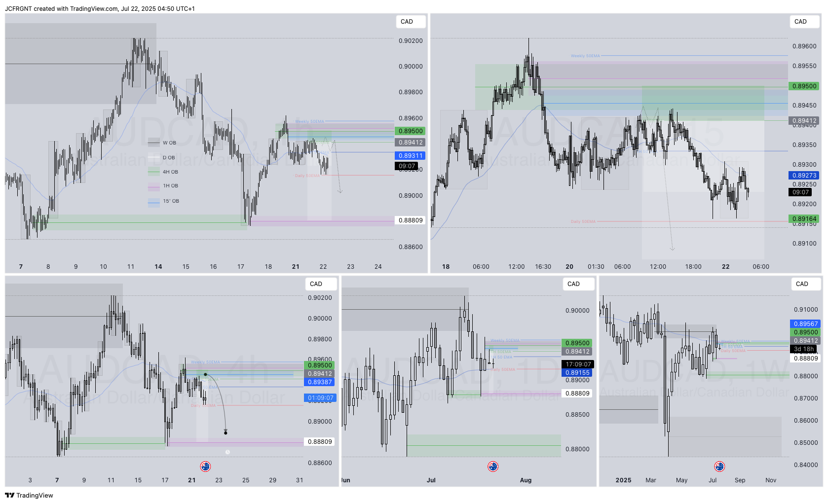The height and width of the screenshot is (504, 828).
Task: Select the W OB gray legend swatch
Action: (154, 143)
